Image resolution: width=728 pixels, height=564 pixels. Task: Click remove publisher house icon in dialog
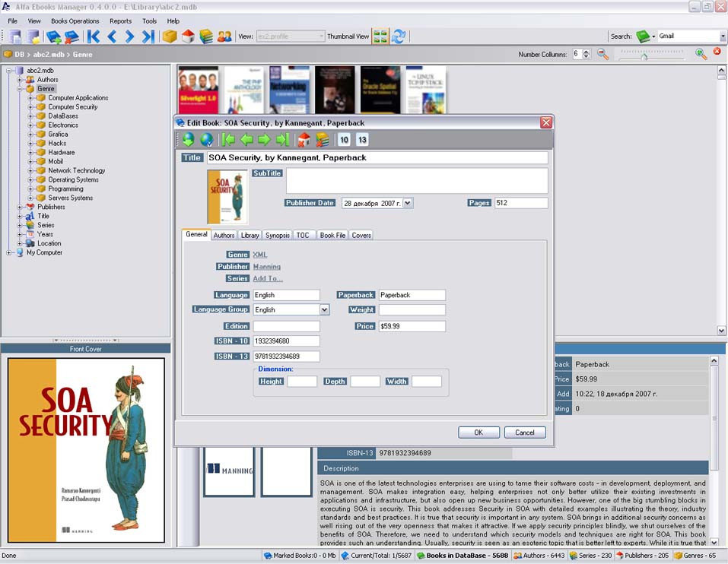click(304, 139)
